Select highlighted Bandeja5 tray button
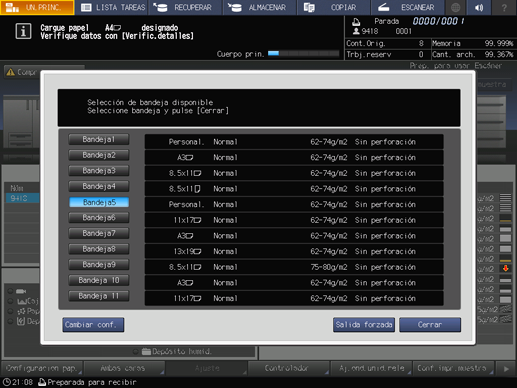This screenshot has height=388, width=517. coord(99,202)
